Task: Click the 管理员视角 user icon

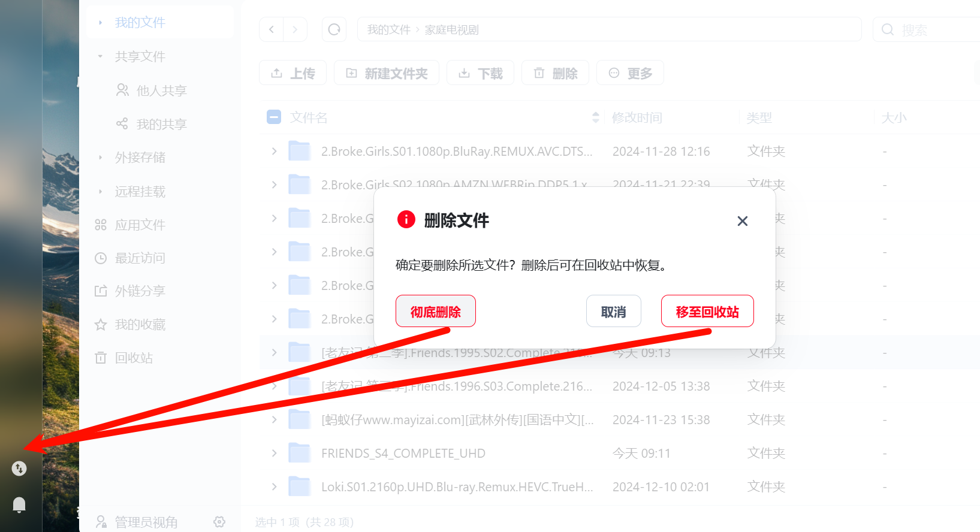Action: pos(101,522)
